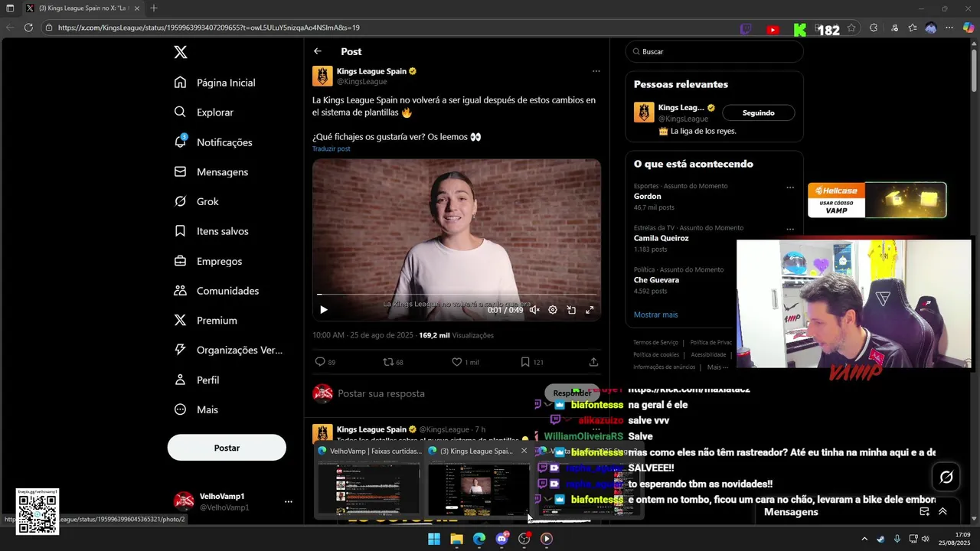
Task: Show hidden system tray icons
Action: [864, 539]
